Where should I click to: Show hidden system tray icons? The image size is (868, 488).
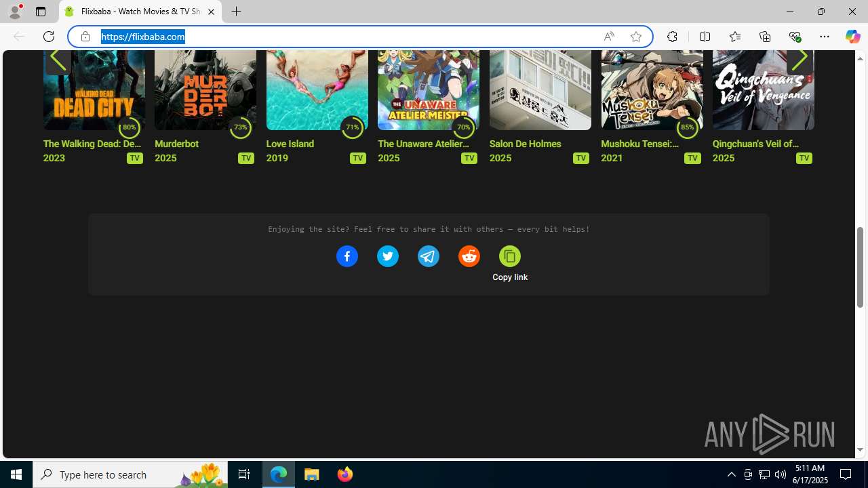pos(731,474)
